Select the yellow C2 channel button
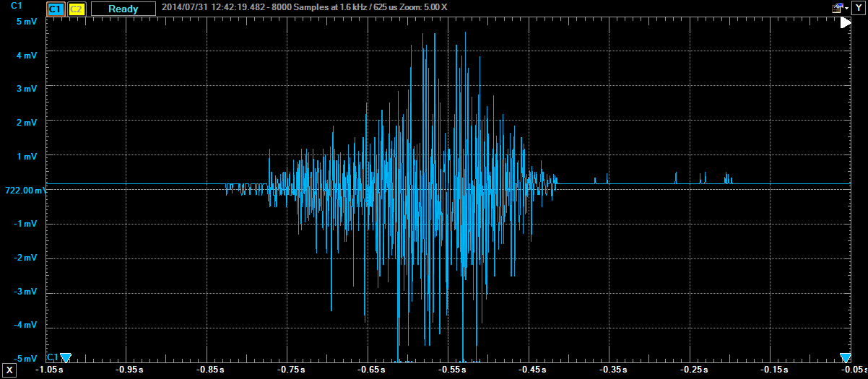 76,9
